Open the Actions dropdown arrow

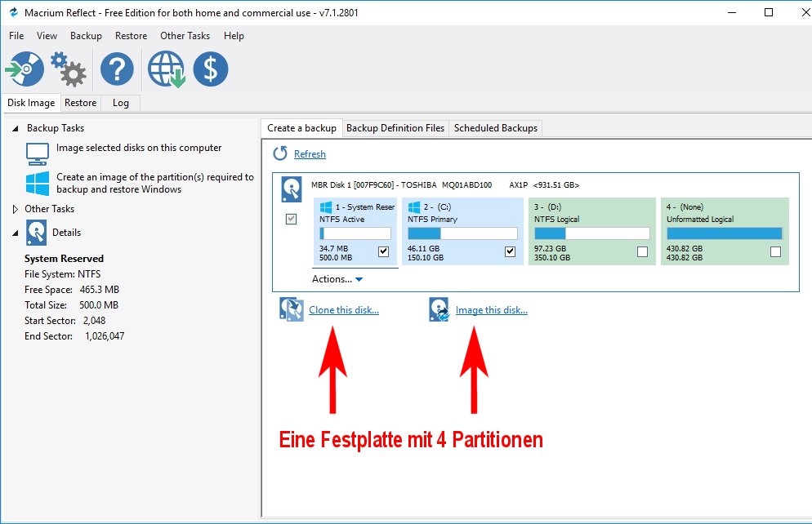click(x=359, y=279)
